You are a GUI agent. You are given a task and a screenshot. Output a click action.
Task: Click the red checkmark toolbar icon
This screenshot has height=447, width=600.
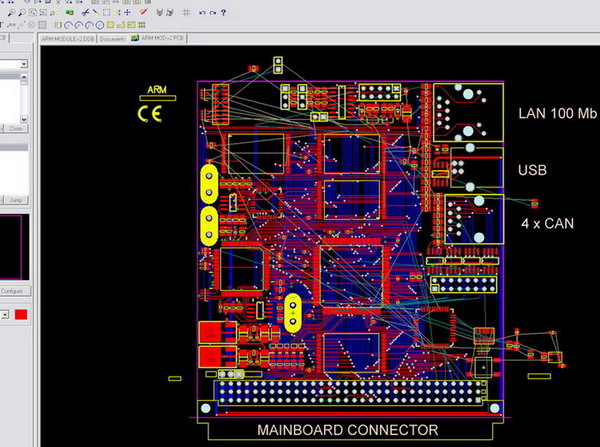tap(145, 11)
